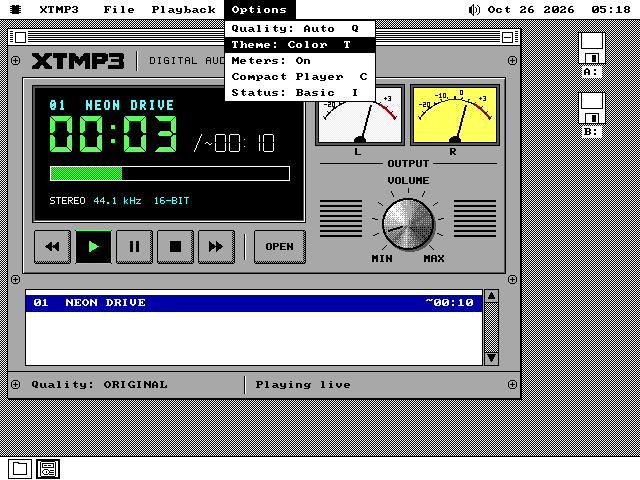This screenshot has width=640, height=480.
Task: Click the system menu icon at top-left
Action: coord(16,9)
